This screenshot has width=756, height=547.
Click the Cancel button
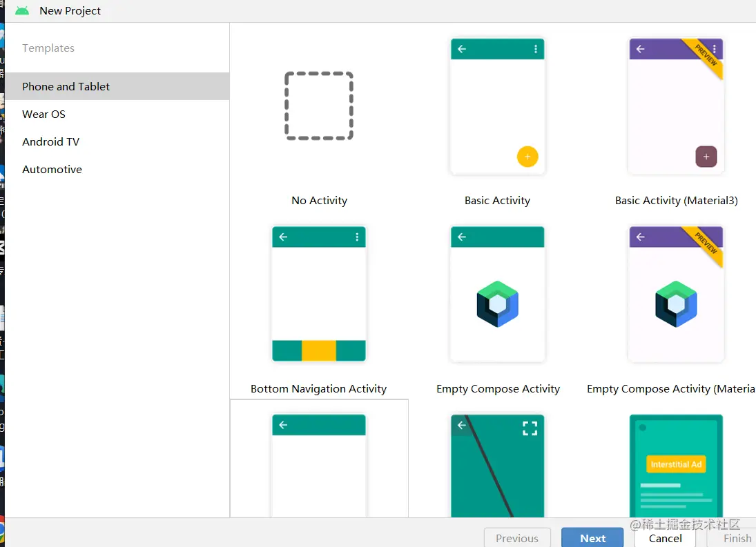pyautogui.click(x=666, y=538)
